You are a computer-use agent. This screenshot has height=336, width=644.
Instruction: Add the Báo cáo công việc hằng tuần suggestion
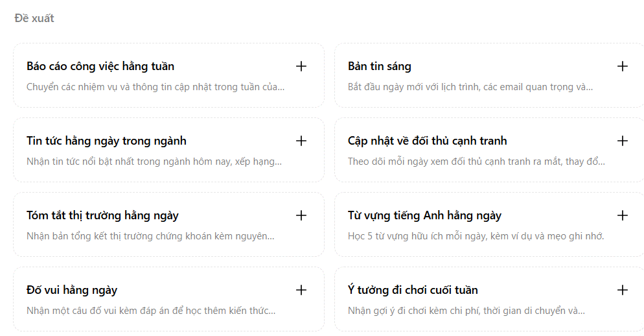tap(301, 66)
